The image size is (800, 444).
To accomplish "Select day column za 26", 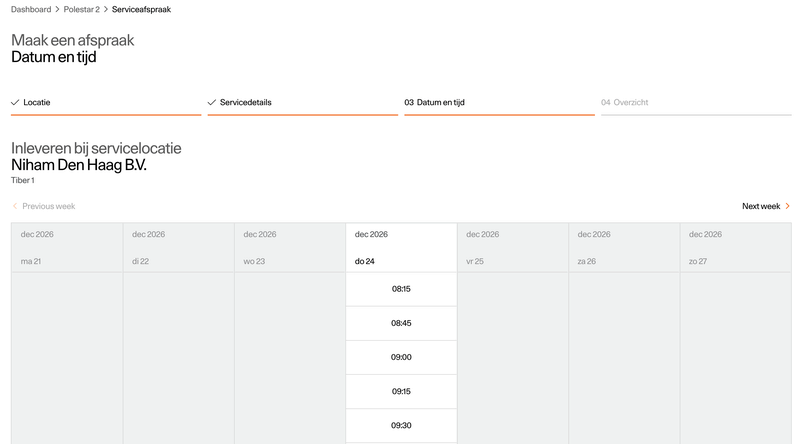I will click(624, 248).
